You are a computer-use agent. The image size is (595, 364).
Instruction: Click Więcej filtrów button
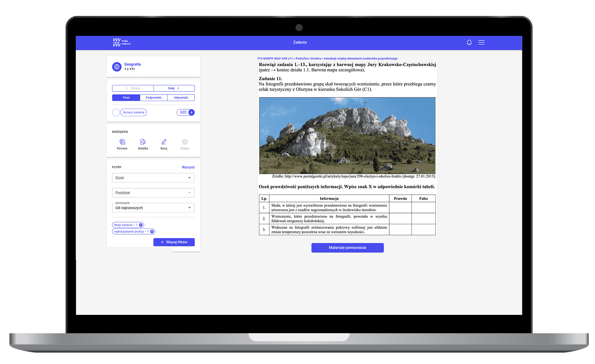coord(174,242)
